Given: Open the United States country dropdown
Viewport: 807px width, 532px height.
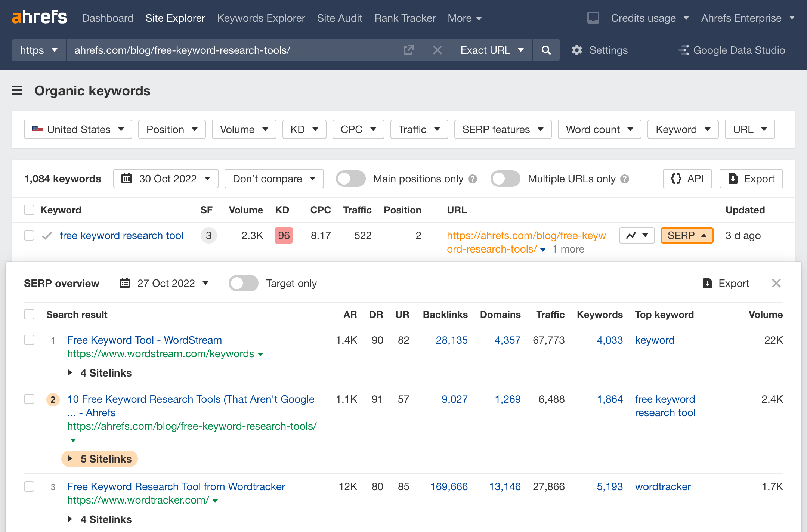Looking at the screenshot, I should [x=78, y=129].
